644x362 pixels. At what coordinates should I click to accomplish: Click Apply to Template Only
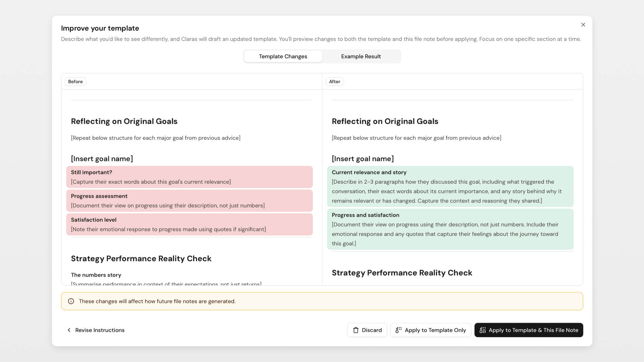click(431, 330)
